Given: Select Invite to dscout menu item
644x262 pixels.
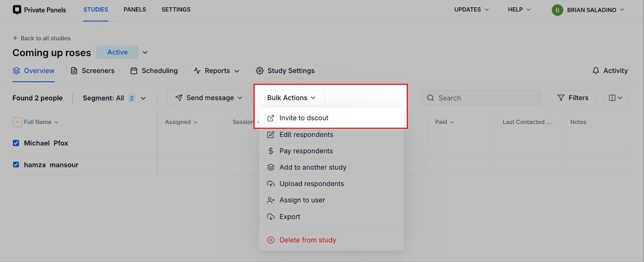Looking at the screenshot, I should coord(303,118).
